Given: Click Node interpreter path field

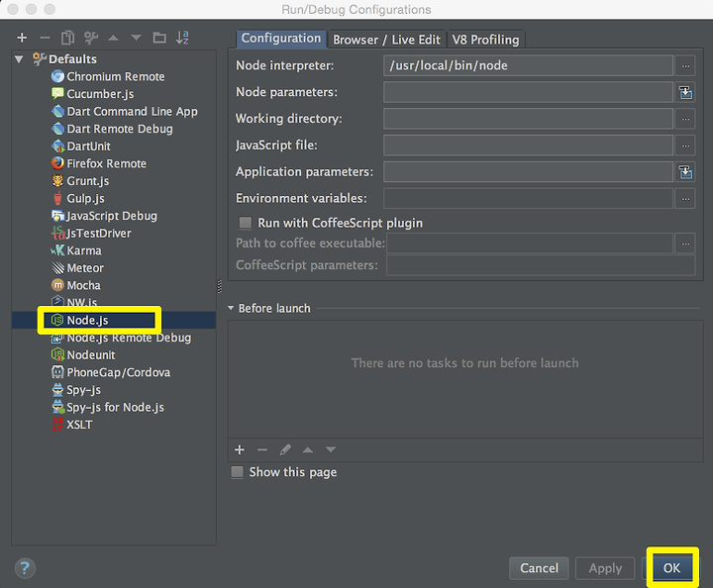Looking at the screenshot, I should coord(528,66).
